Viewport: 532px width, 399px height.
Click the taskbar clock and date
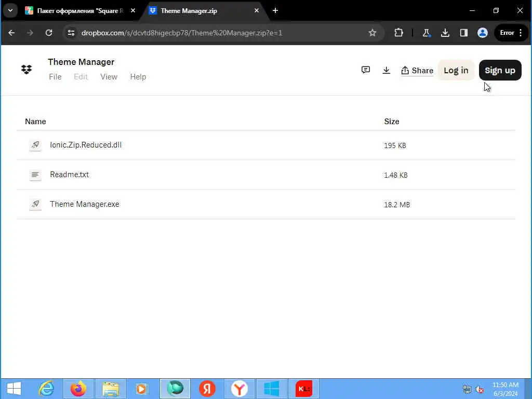point(506,389)
